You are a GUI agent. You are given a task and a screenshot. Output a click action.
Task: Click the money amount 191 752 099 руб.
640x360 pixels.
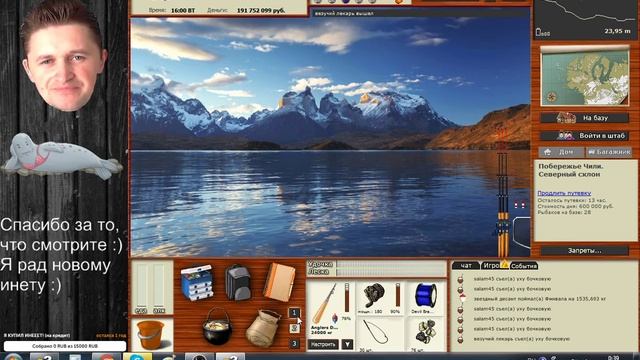point(261,10)
